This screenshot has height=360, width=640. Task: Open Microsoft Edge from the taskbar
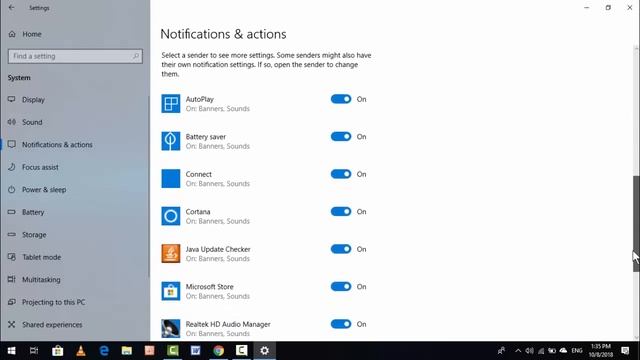coord(104,351)
